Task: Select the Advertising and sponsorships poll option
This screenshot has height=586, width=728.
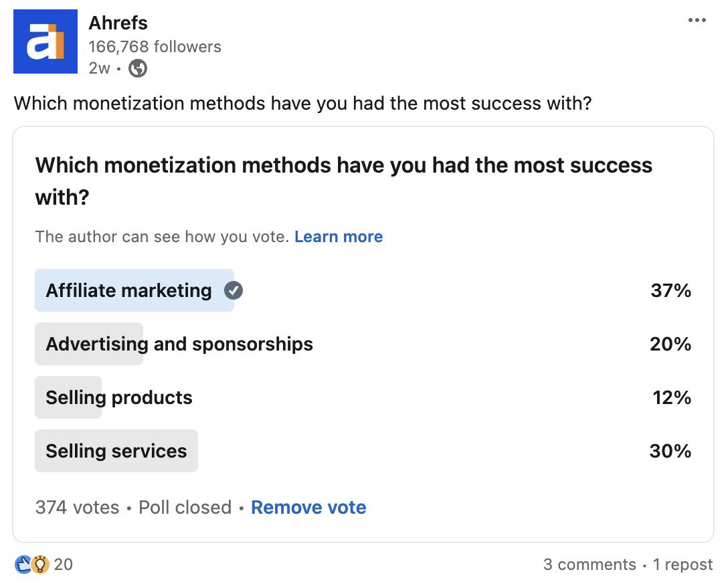Action: [179, 344]
